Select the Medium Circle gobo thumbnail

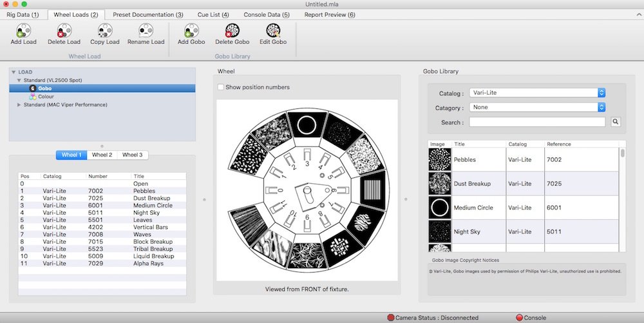(x=440, y=208)
